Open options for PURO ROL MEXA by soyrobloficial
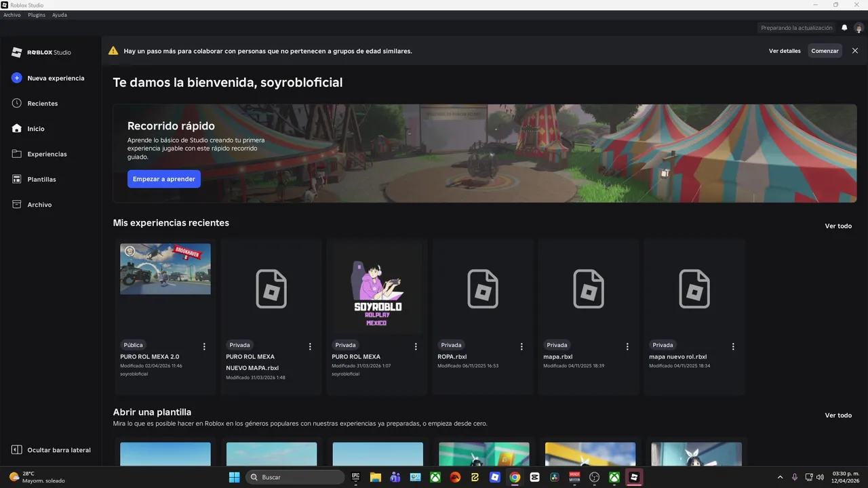 tap(416, 346)
